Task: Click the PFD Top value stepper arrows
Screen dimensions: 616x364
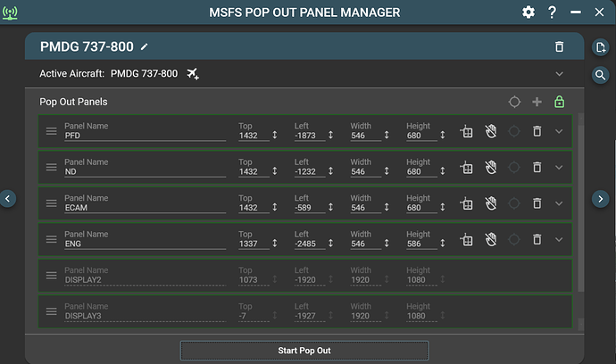Action: [275, 135]
